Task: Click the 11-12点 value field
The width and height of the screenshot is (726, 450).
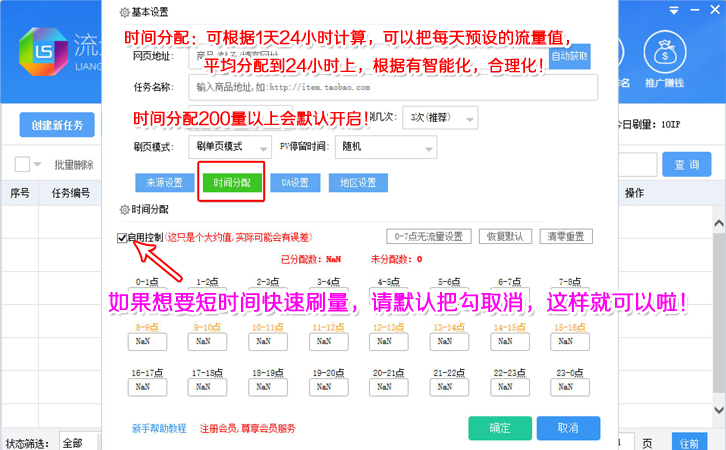Action: point(328,342)
